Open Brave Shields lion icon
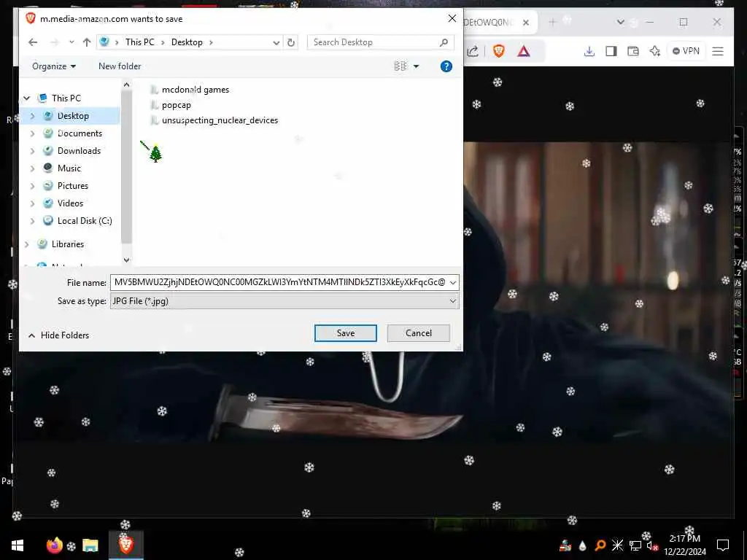This screenshot has width=747, height=560. coord(498,51)
